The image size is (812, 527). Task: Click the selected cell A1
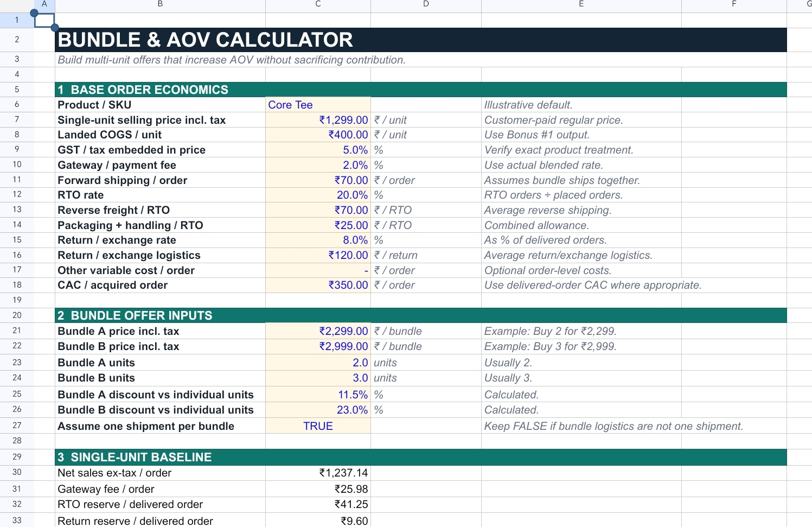click(44, 20)
